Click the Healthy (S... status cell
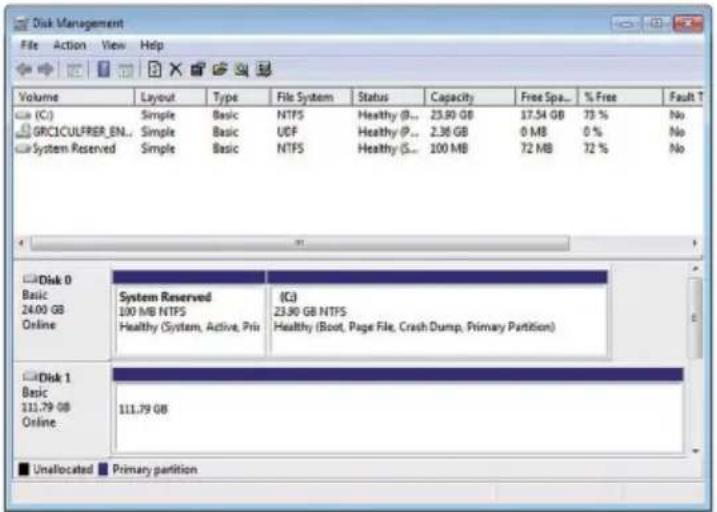717x512 pixels. coord(388,149)
